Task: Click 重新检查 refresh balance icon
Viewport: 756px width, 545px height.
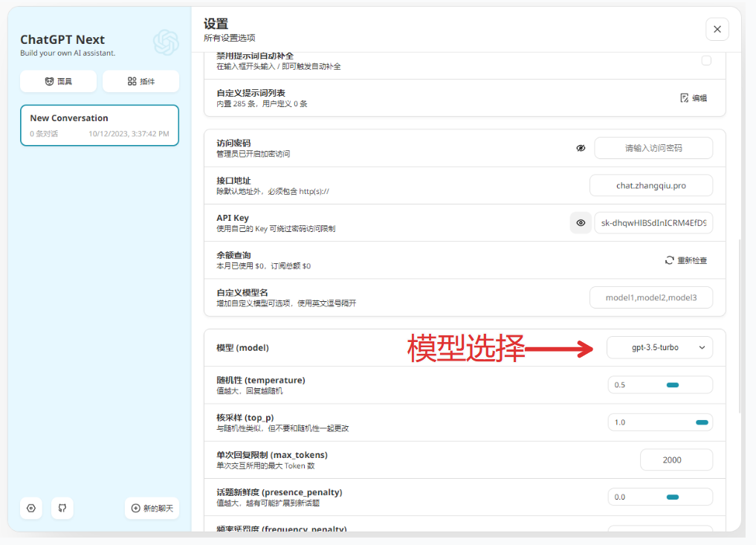Action: click(x=669, y=260)
